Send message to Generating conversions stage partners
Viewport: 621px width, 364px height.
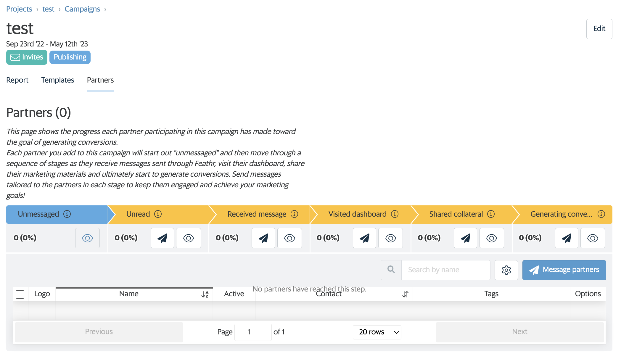coord(567,238)
